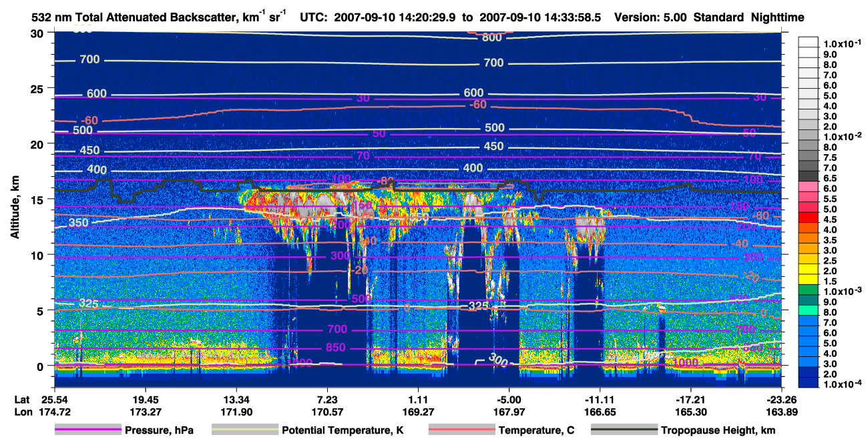868x445 pixels.
Task: Click the '800' contour label near plot top
Action: tap(492, 38)
